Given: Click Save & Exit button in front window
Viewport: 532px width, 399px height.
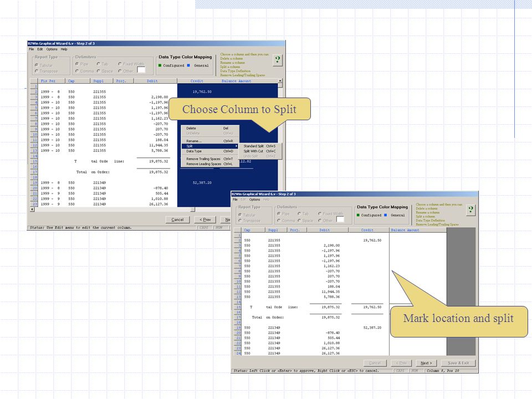Looking at the screenshot, I should click(x=458, y=363).
